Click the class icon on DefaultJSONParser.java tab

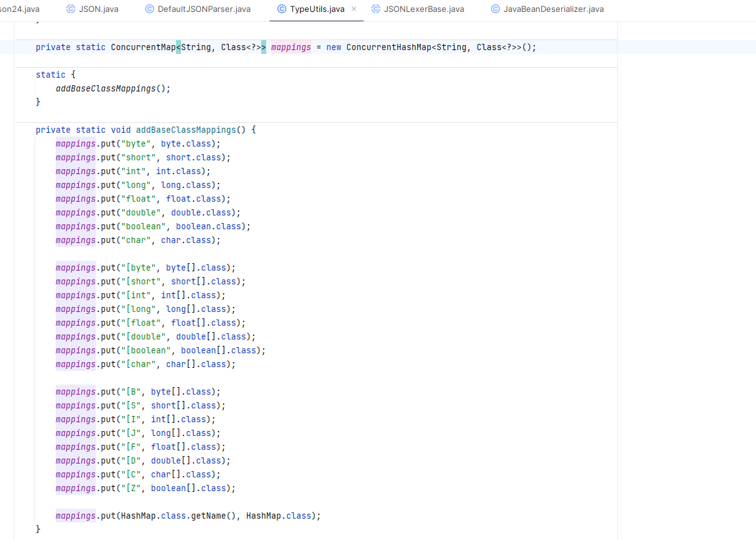[x=149, y=9]
